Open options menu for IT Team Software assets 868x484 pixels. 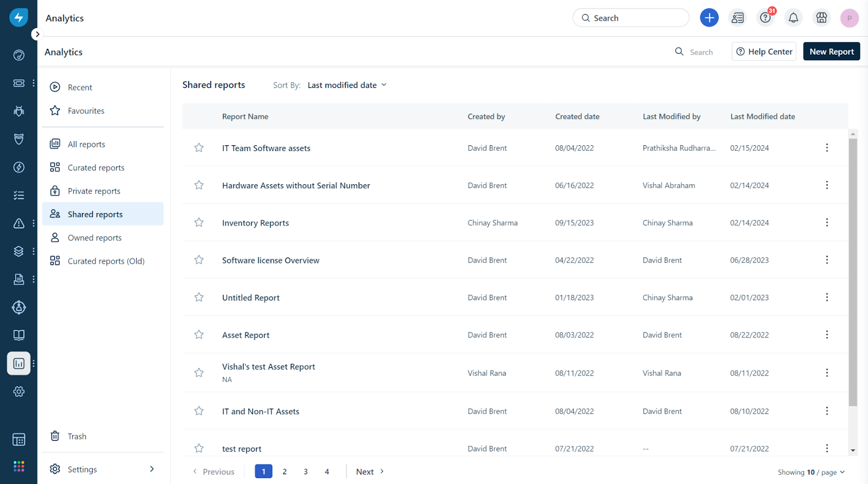(827, 148)
